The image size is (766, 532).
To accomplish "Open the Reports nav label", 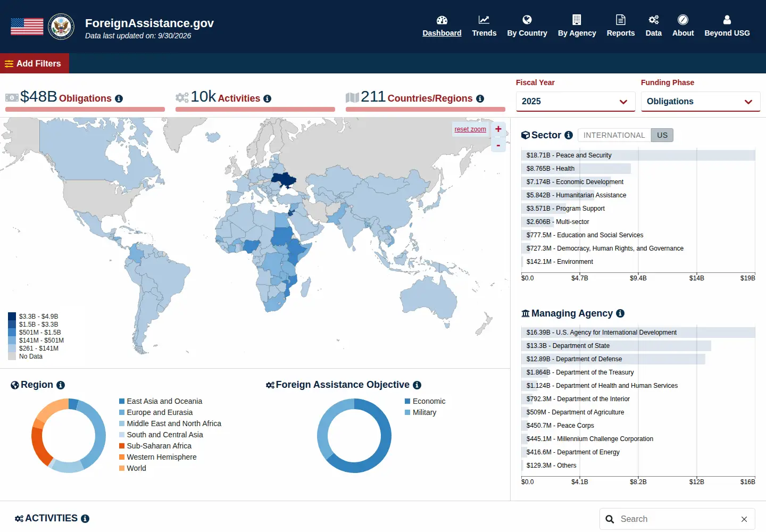I will (x=621, y=33).
